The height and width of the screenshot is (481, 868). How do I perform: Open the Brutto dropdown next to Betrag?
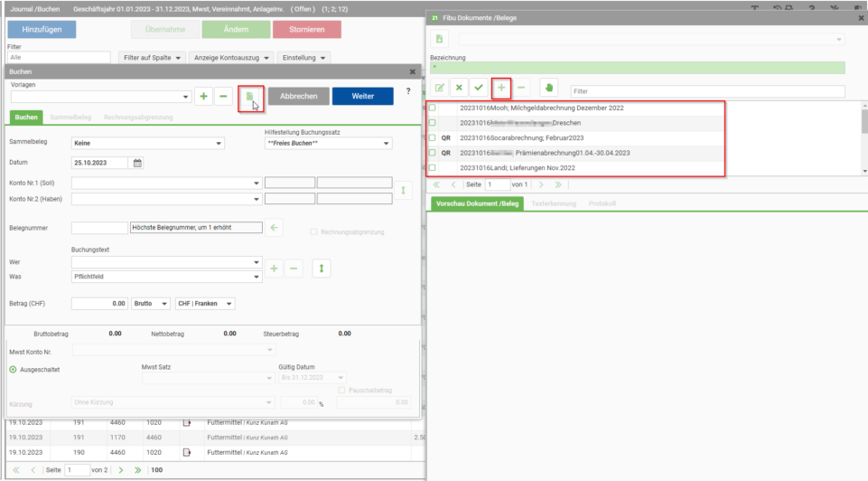[150, 304]
